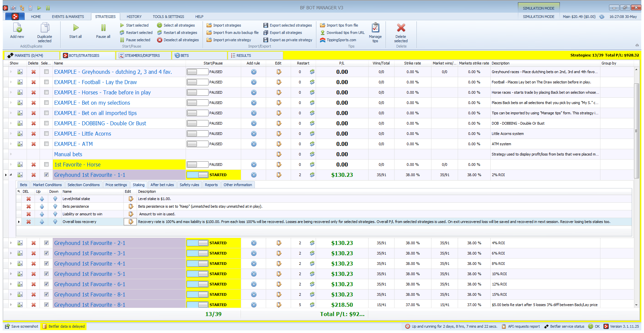Viewport: 644px width, 333px height.
Task: Open Greyhound 1st Favourite - 6-1 strategy
Action: (x=90, y=284)
